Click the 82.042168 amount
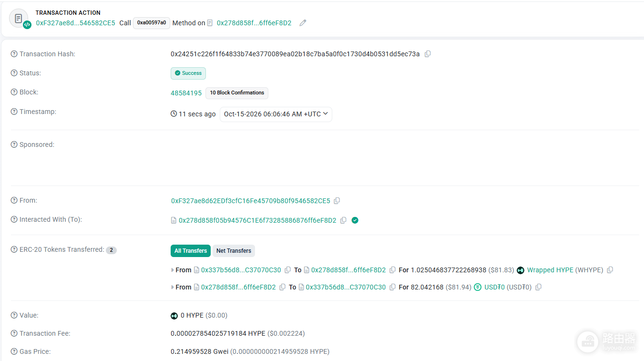Viewport: 644px width, 361px height. (427, 287)
